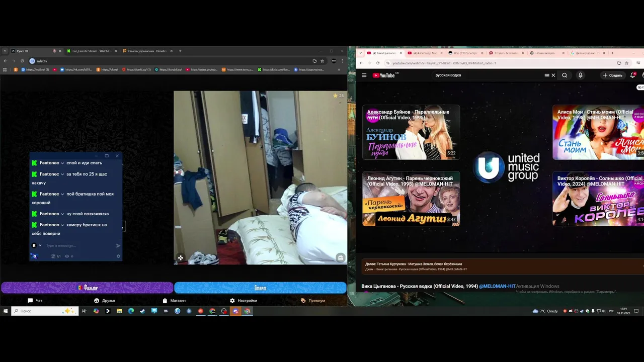Viewport: 644px width, 362px height.
Task: Switch to the Google search tab
Action: click(x=587, y=53)
